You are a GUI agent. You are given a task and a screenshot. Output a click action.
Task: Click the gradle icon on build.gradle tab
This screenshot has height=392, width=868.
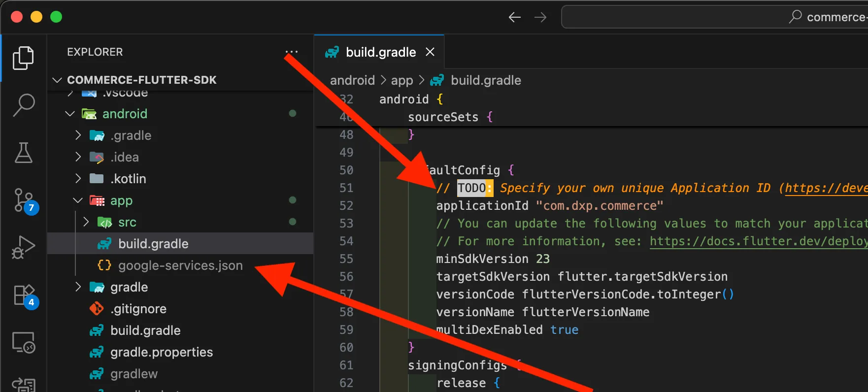click(x=332, y=52)
